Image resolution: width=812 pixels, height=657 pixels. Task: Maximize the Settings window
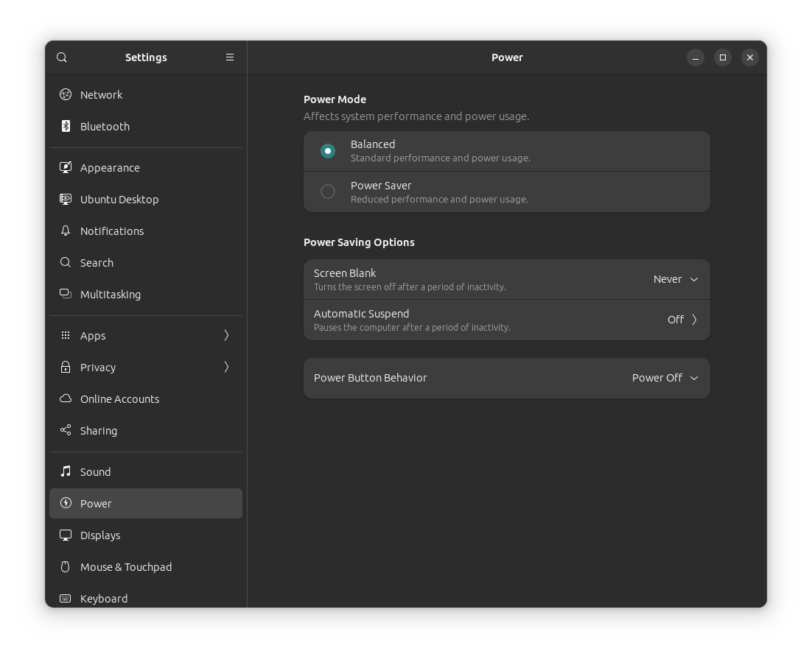pos(723,57)
